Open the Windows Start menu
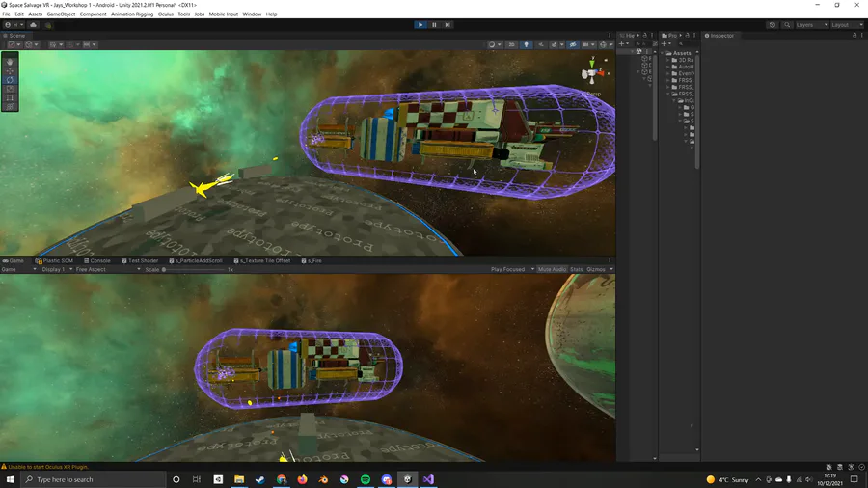The image size is (868, 488). pyautogui.click(x=10, y=479)
